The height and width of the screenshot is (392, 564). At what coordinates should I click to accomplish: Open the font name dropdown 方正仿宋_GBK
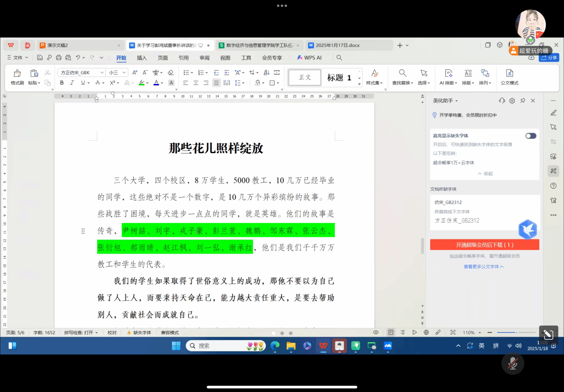102,72
